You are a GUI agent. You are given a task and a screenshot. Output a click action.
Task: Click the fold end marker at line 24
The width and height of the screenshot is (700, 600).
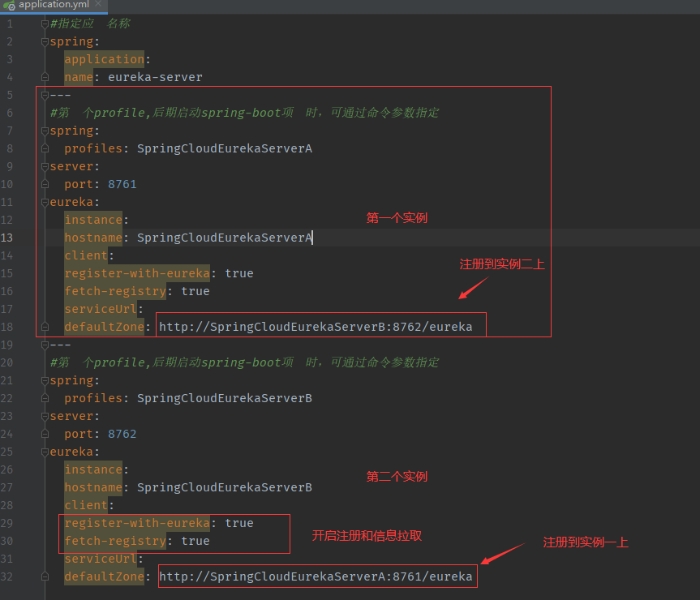[x=45, y=434]
